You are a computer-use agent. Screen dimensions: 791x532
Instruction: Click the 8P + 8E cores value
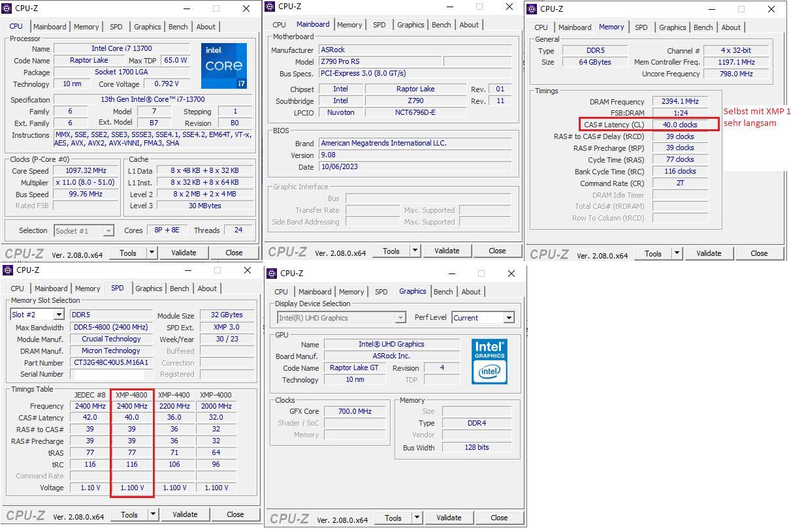click(x=167, y=230)
